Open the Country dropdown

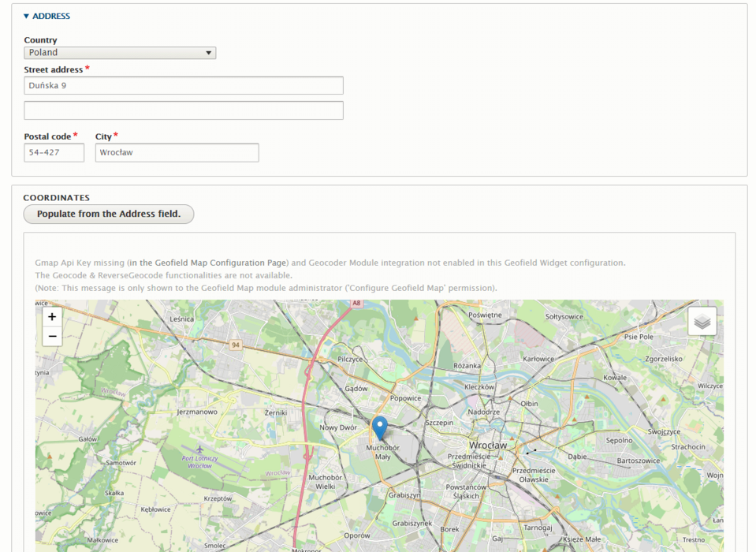click(x=208, y=52)
